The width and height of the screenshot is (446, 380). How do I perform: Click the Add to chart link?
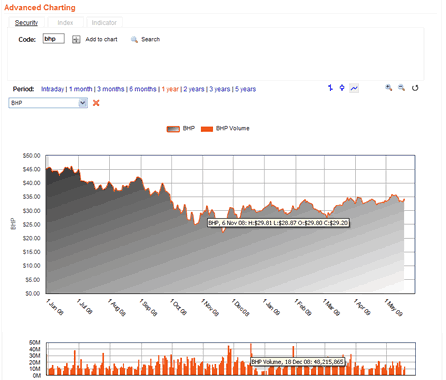101,39
